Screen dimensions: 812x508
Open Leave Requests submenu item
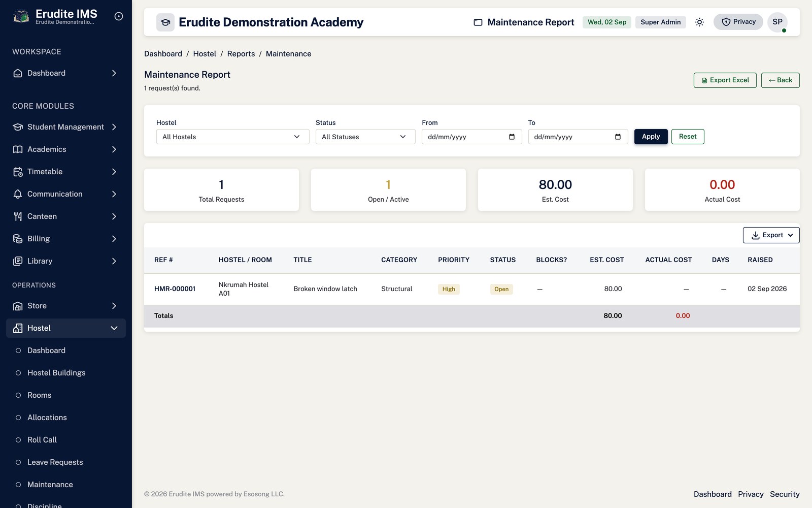click(55, 462)
